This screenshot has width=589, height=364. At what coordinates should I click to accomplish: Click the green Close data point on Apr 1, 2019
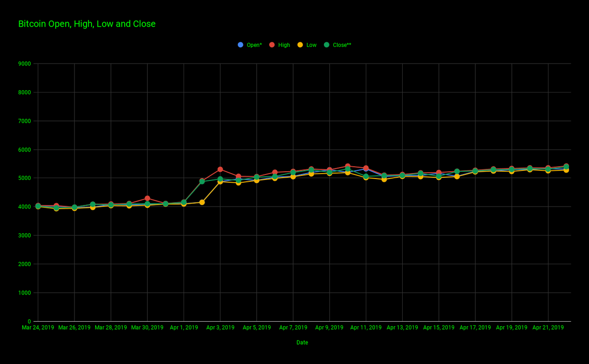pos(184,202)
